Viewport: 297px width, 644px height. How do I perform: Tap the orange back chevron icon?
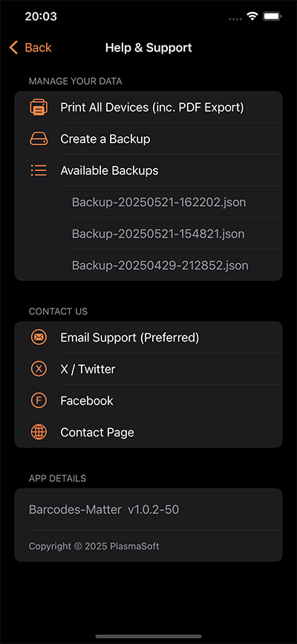click(x=13, y=48)
